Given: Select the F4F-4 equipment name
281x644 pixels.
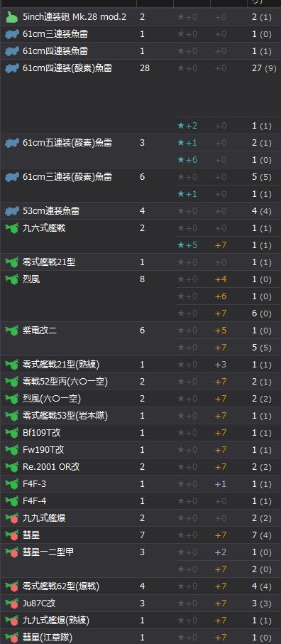Looking at the screenshot, I should click(x=35, y=500).
